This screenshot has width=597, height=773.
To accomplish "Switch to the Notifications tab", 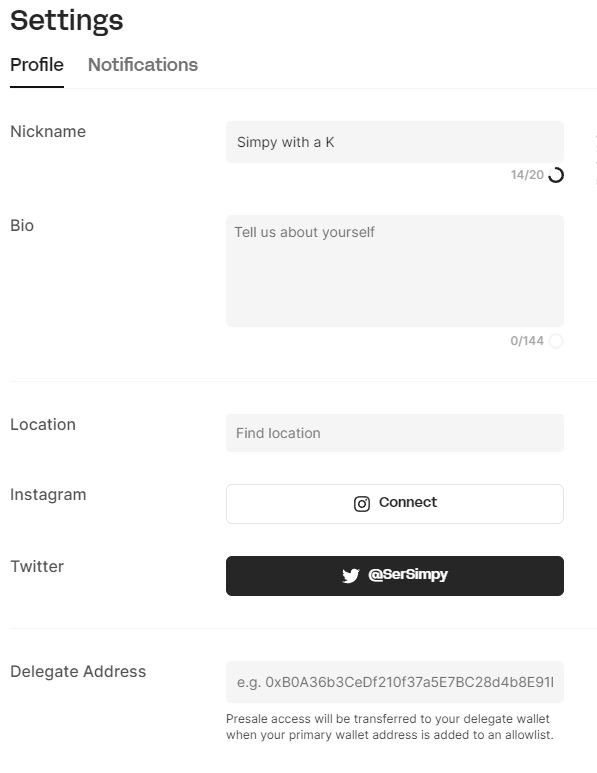I will [x=143, y=65].
